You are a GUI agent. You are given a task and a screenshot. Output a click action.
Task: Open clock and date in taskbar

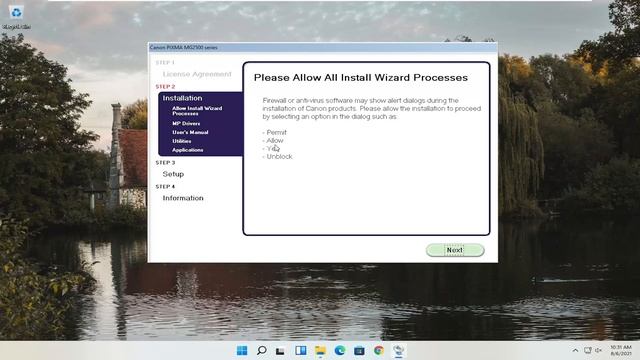pyautogui.click(x=621, y=350)
